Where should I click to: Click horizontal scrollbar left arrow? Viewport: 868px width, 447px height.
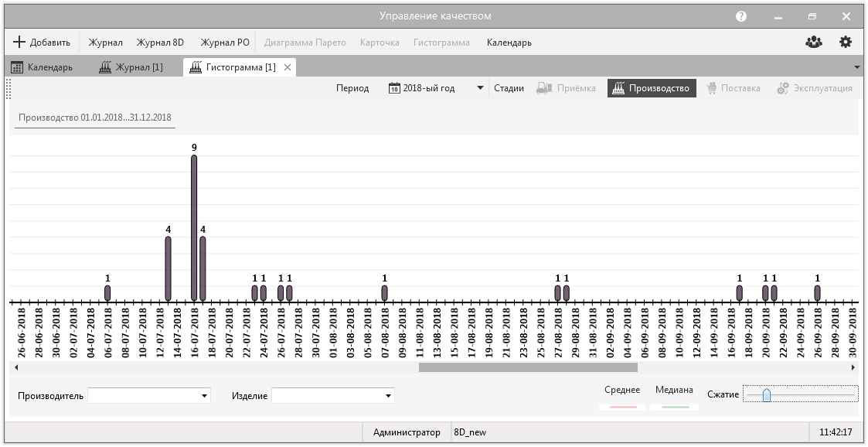pos(16,367)
